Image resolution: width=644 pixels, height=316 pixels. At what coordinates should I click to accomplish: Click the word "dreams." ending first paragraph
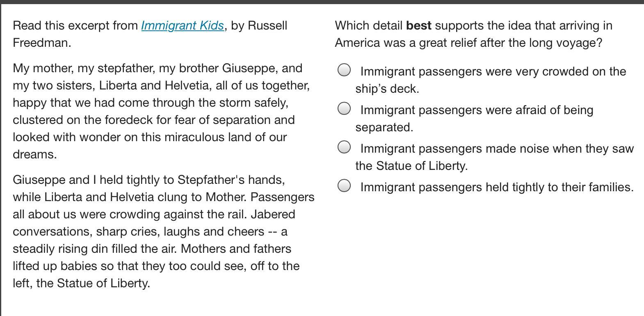tap(35, 154)
